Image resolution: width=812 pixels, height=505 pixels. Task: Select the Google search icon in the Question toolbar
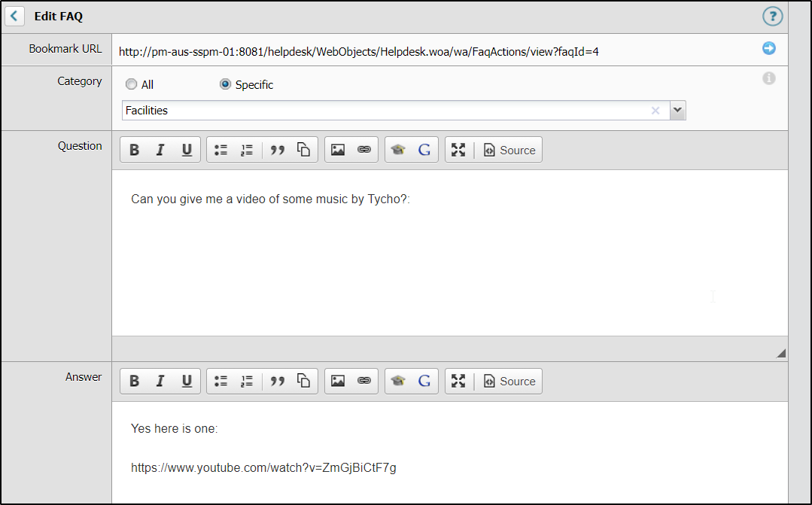tap(424, 149)
